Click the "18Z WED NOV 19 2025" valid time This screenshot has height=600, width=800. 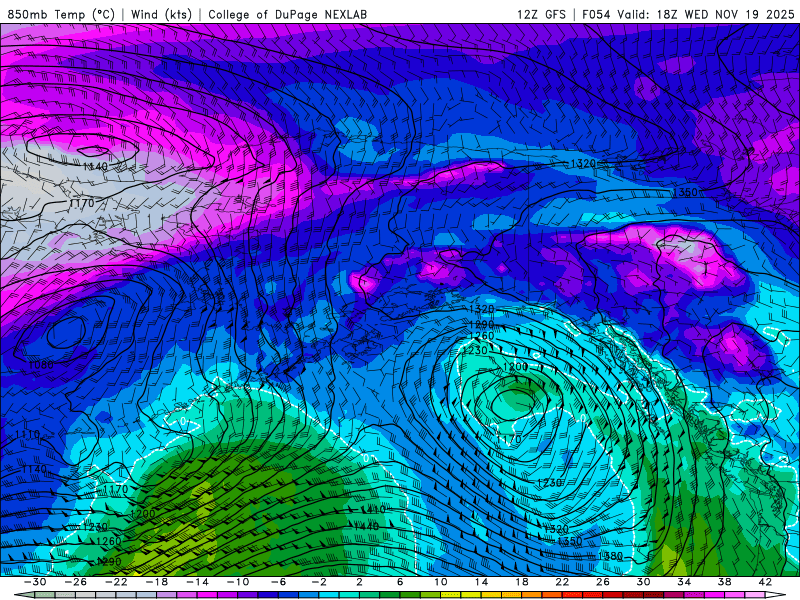[726, 14]
